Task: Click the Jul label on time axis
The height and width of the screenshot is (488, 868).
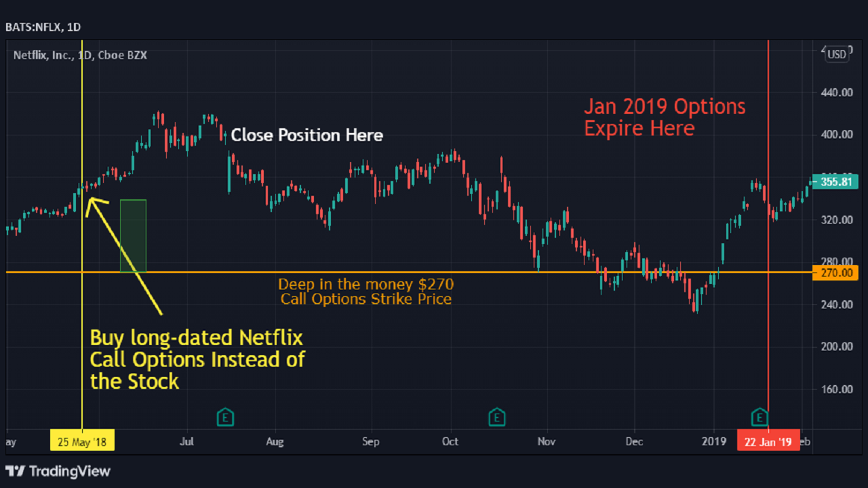Action: [186, 441]
